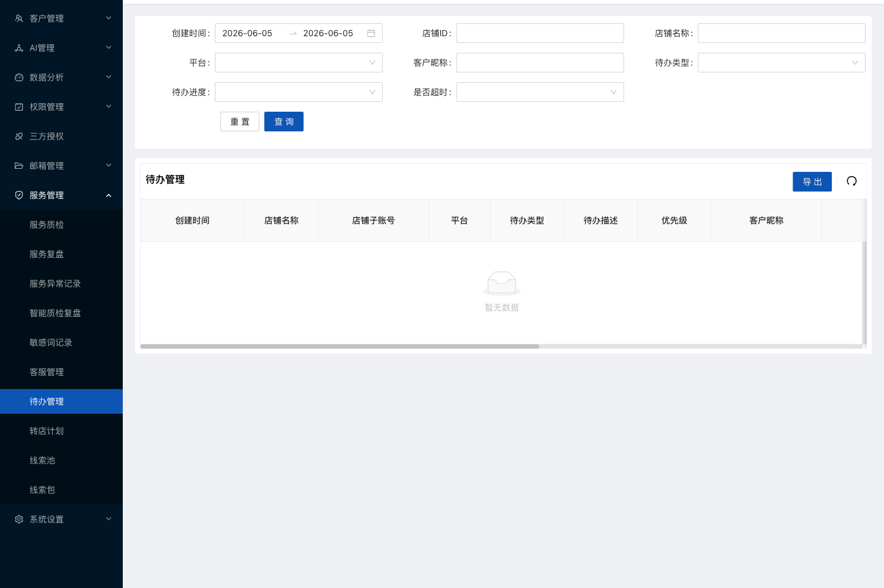
Task: Go to 服务异常记录 page
Action: tap(61, 284)
